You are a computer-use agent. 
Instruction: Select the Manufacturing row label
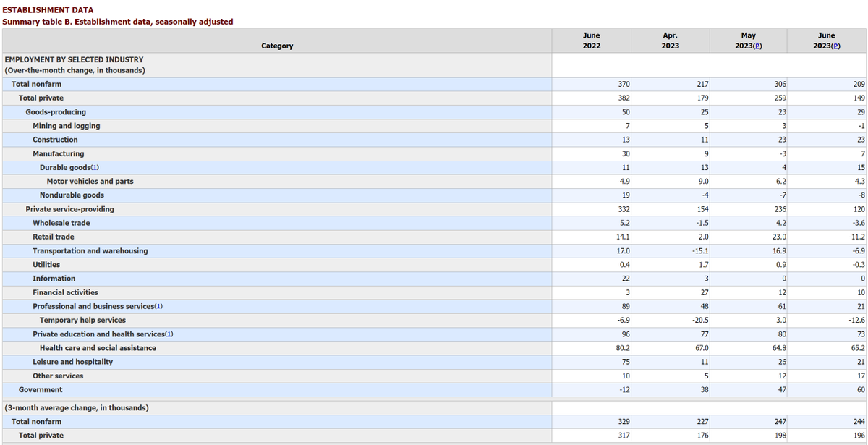click(x=58, y=153)
